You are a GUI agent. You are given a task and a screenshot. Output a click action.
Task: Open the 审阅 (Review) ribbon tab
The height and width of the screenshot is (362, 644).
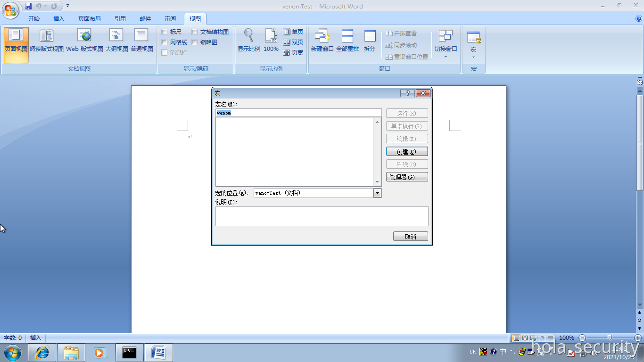click(x=170, y=18)
